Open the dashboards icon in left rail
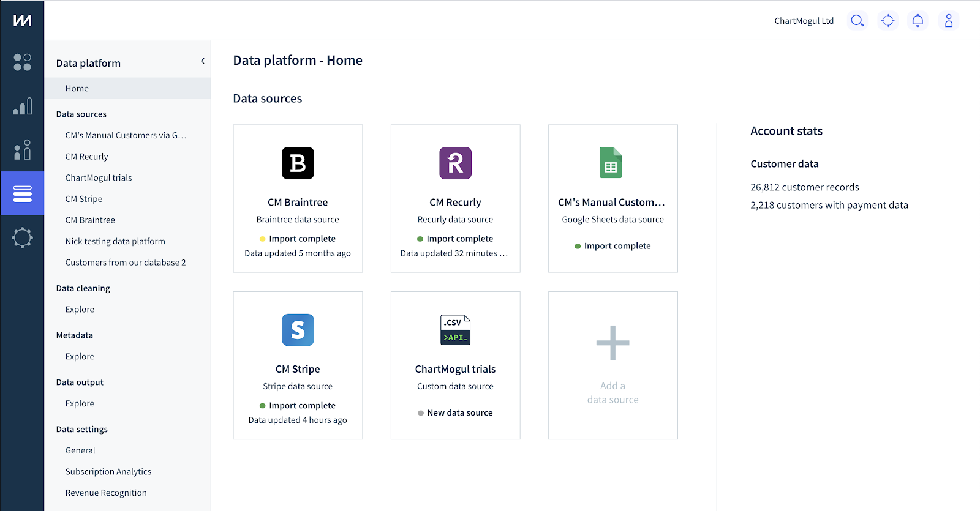This screenshot has width=980, height=511. click(22, 62)
